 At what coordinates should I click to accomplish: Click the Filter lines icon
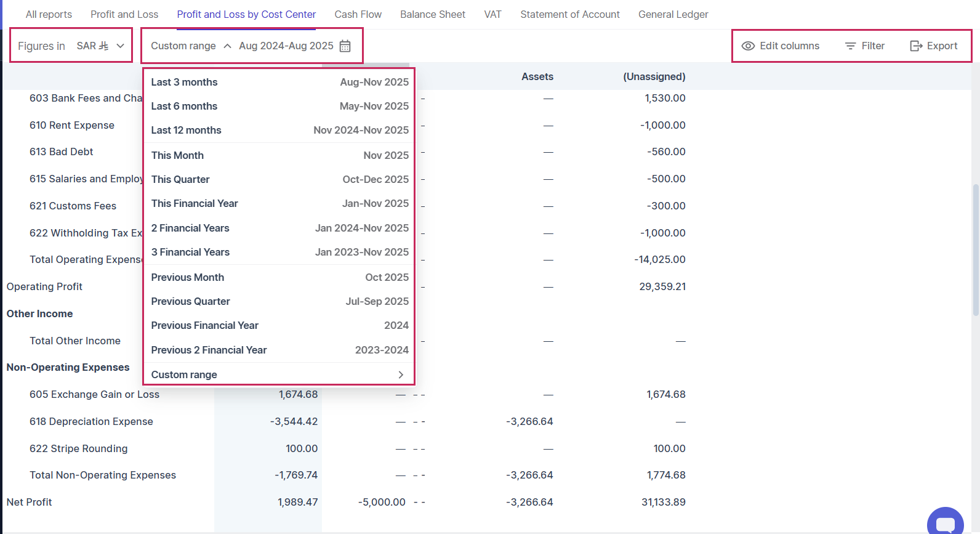tap(850, 46)
